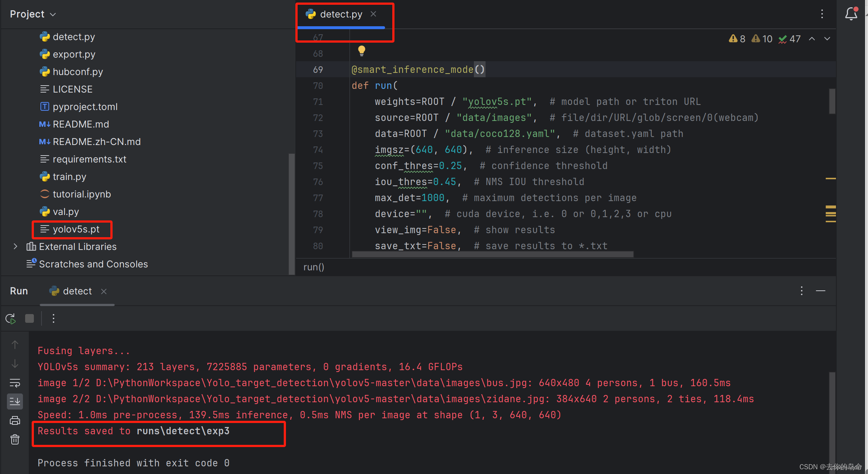This screenshot has width=868, height=474.
Task: Click the editor vertical scrollbar
Action: [x=832, y=102]
